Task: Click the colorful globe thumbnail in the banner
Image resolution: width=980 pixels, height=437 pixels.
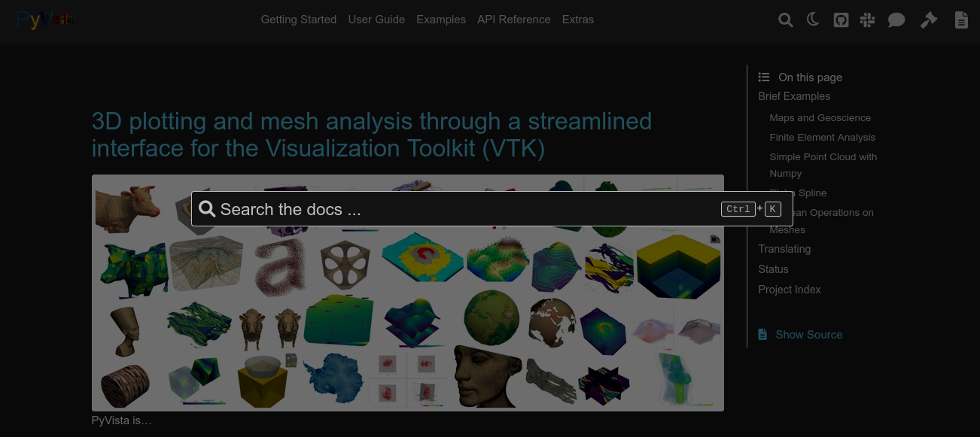Action: (x=491, y=319)
